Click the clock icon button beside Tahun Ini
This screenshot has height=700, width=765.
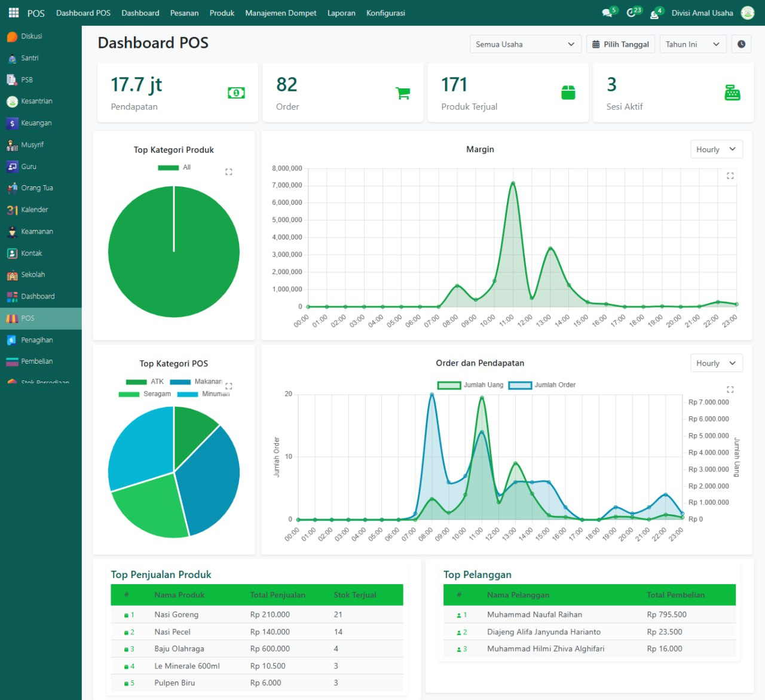(741, 44)
